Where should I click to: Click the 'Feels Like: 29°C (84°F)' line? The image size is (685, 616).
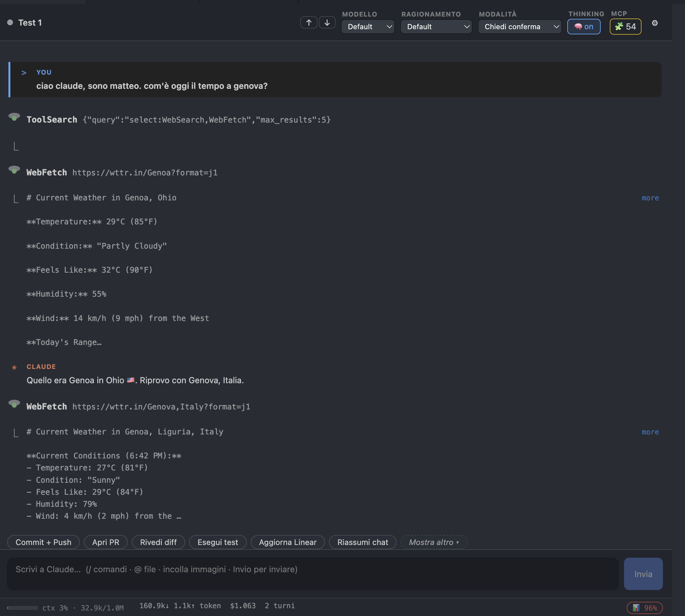pos(85,492)
